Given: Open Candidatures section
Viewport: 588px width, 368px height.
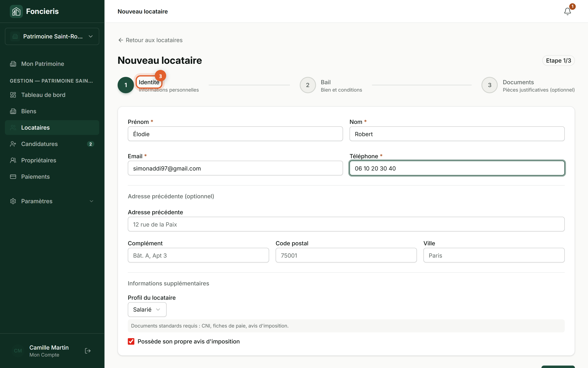Looking at the screenshot, I should coord(52,144).
